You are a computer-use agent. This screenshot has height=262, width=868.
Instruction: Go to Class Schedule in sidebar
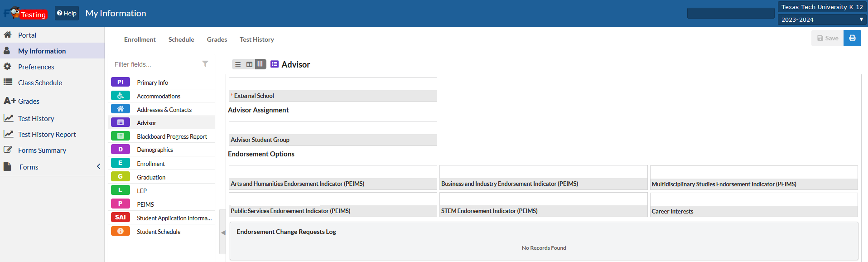coord(40,82)
